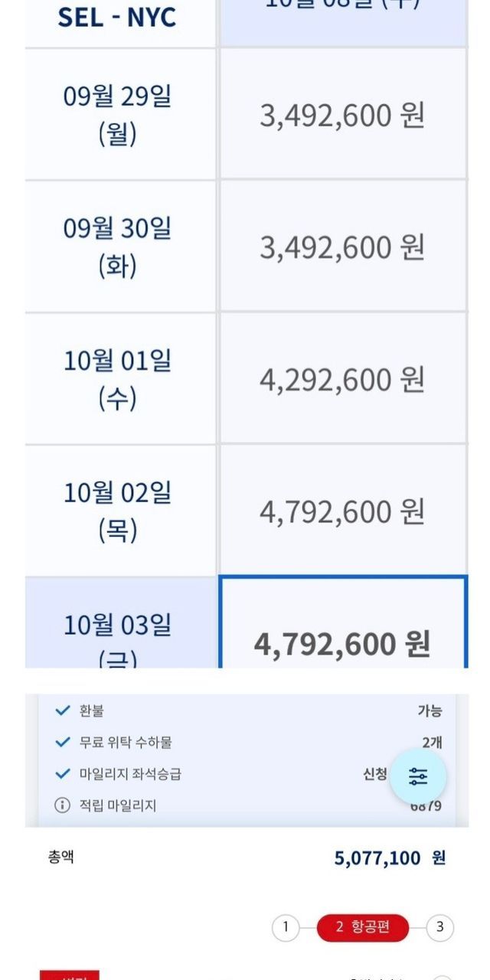Screen dimensions: 490x980
Task: Click the 10월 03일 date row header
Action: pyautogui.click(x=118, y=632)
